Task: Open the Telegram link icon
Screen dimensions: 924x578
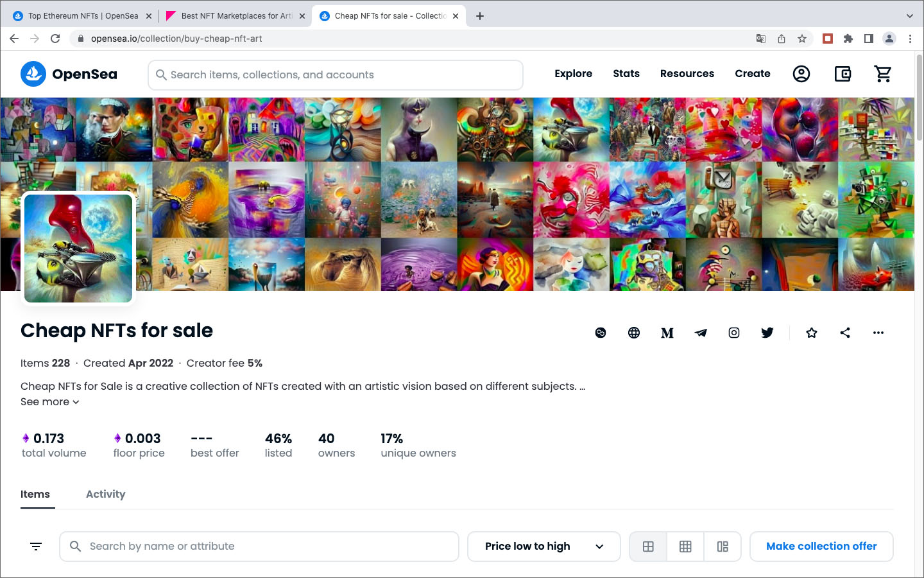Action: 701,333
